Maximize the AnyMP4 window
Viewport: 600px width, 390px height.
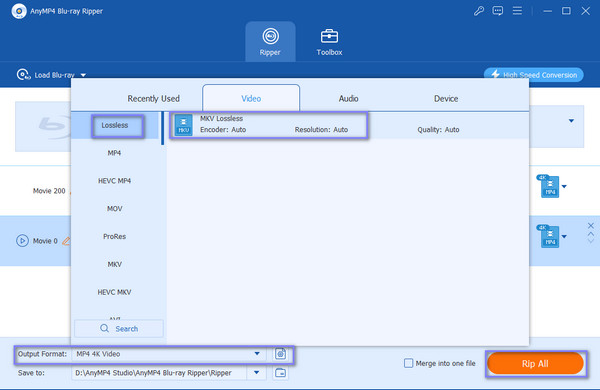pyautogui.click(x=566, y=11)
